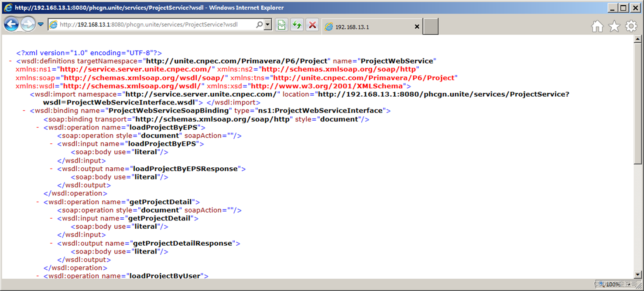644x291 pixels.
Task: Open the Tools gear icon
Action: 631,26
